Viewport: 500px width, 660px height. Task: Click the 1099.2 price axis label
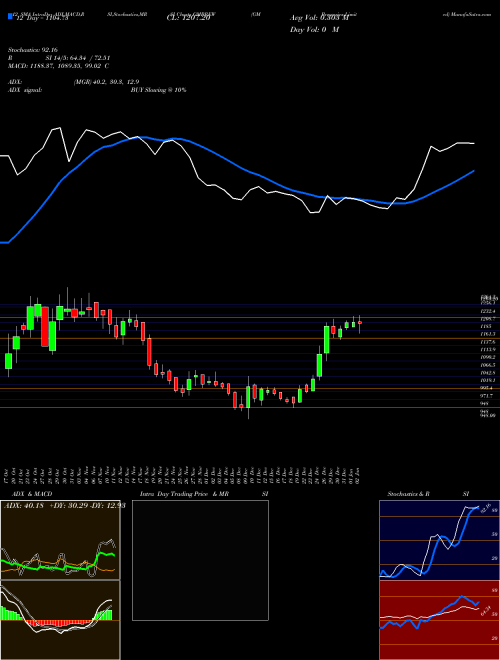pos(487,357)
